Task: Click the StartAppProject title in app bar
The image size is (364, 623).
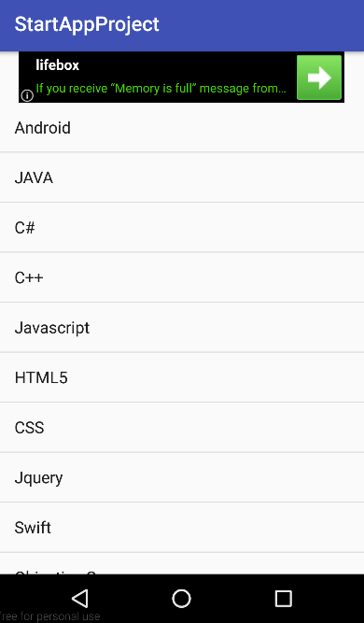Action: coord(87,24)
